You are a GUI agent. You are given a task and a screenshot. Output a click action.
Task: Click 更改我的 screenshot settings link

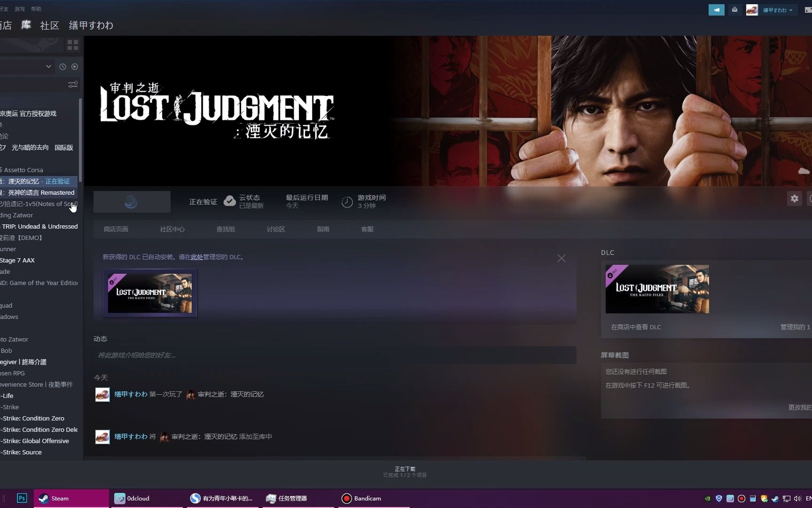point(800,407)
